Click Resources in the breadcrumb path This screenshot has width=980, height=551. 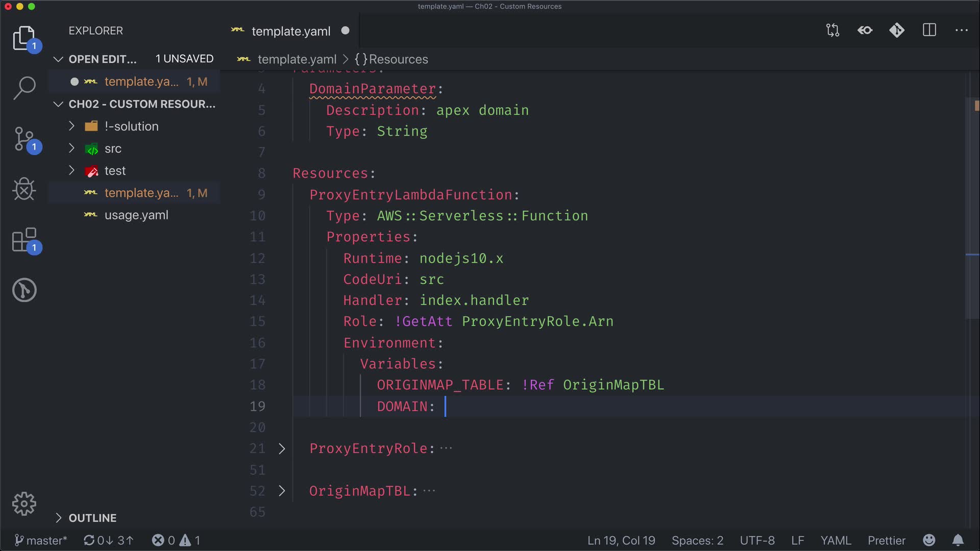point(398,59)
